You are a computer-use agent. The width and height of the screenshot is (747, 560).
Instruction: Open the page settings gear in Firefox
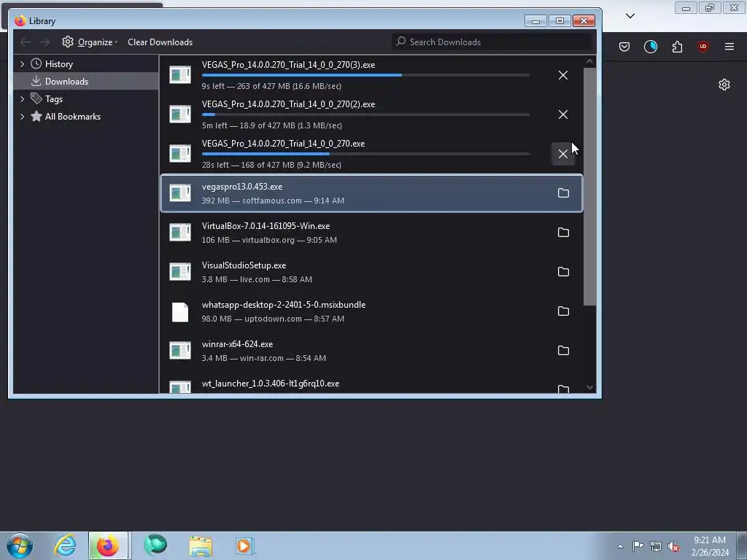(724, 85)
